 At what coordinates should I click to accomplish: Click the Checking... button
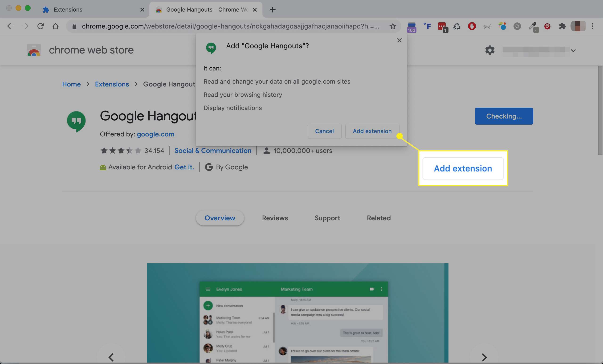[504, 116]
